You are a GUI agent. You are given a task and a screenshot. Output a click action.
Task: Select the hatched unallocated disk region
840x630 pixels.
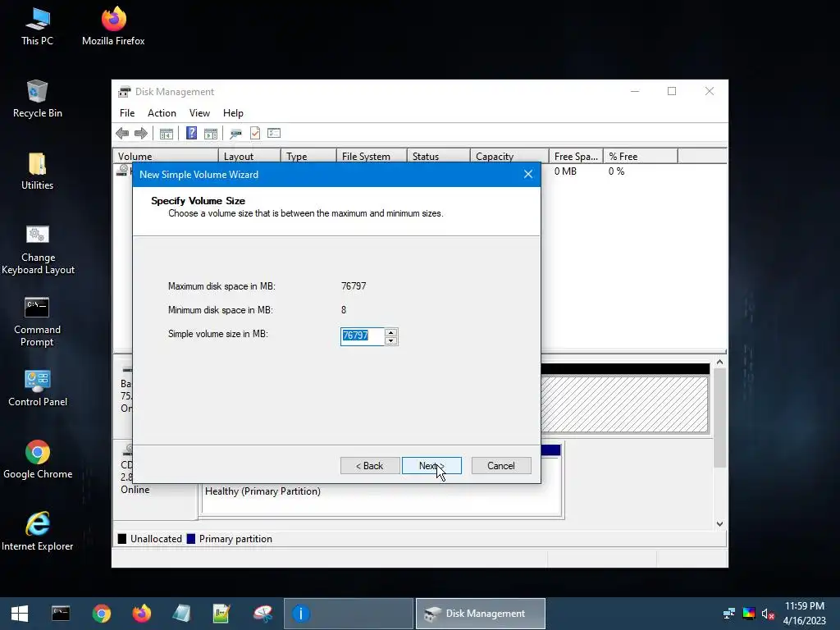624,404
